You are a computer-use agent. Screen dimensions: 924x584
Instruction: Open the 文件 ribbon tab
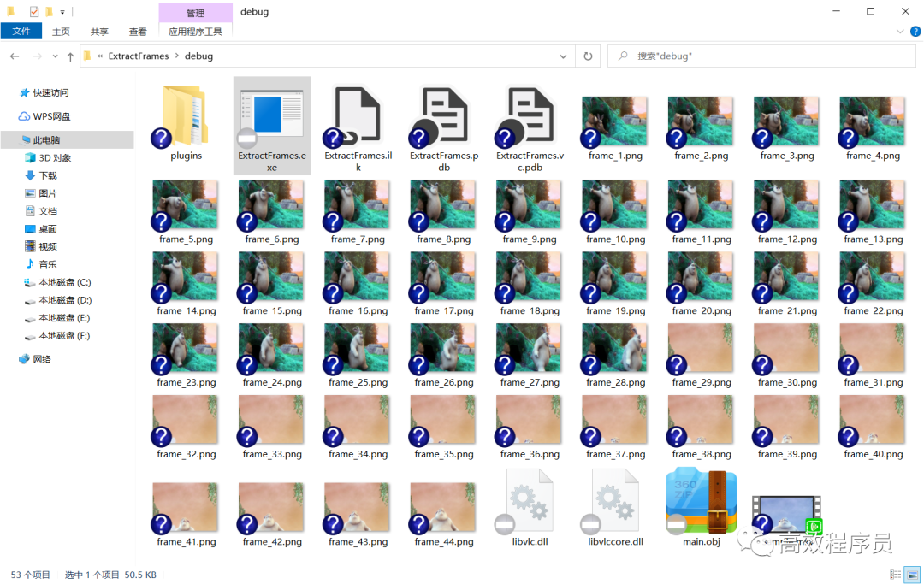pyautogui.click(x=21, y=31)
